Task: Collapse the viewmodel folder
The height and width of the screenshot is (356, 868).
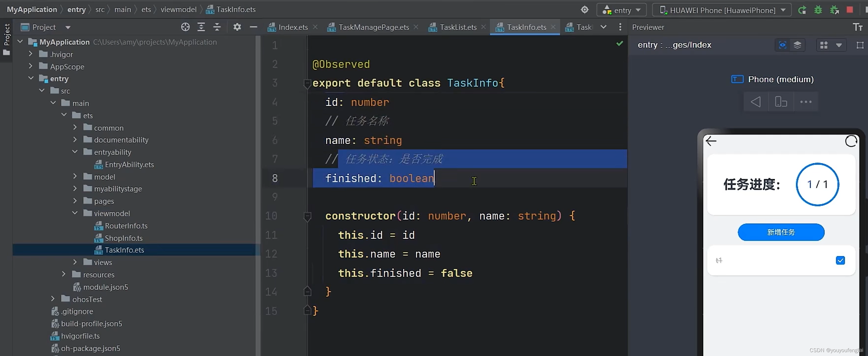Action: click(75, 213)
